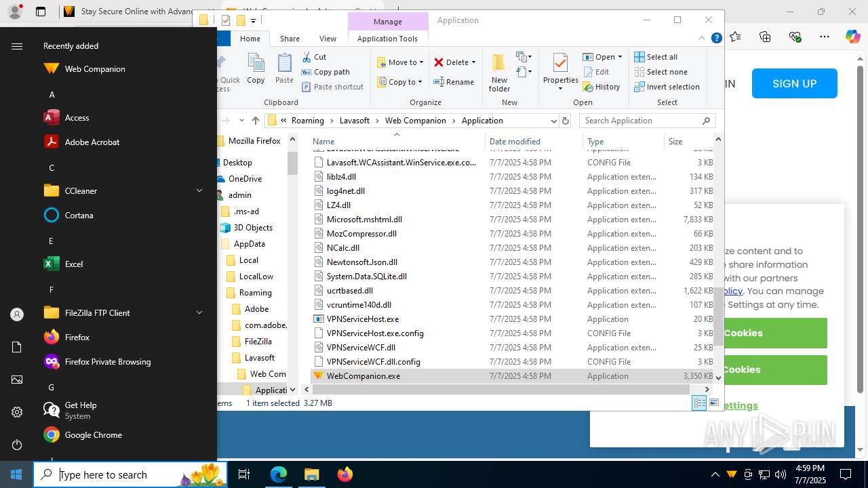Open Copy to dropdown
Image resolution: width=868 pixels, height=488 pixels.
400,82
